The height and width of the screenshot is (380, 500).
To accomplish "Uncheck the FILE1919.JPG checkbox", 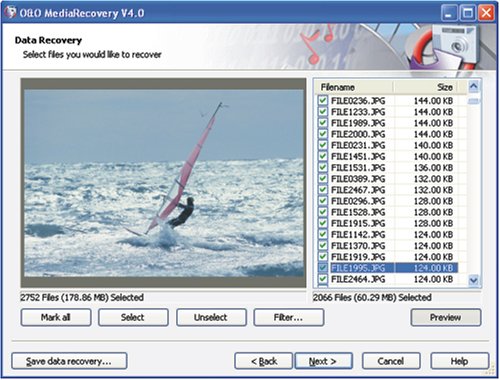I will coord(322,257).
